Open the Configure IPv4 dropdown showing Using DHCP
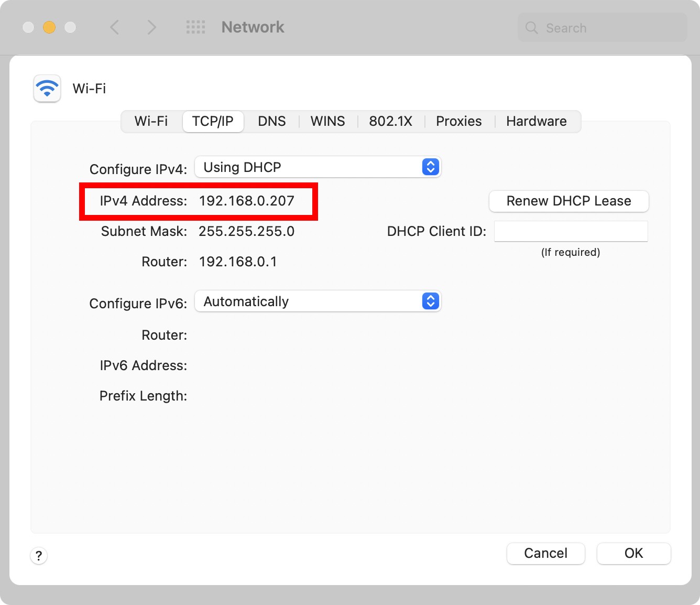 tap(318, 167)
